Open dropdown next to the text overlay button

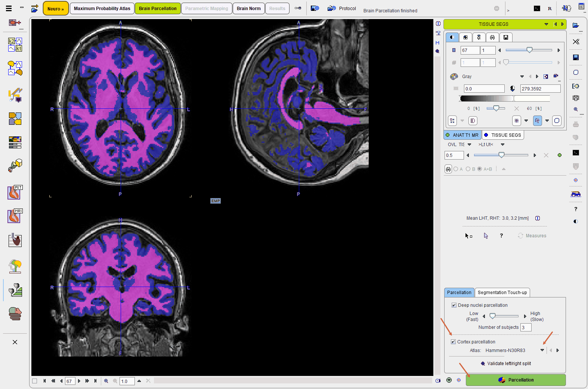click(547, 121)
